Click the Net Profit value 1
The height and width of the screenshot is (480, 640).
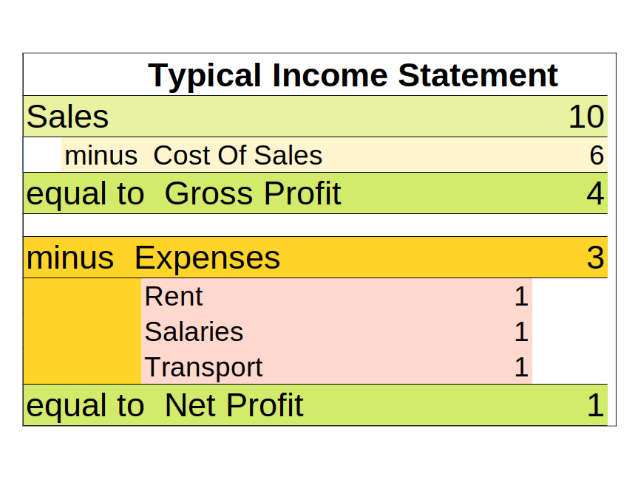[595, 406]
